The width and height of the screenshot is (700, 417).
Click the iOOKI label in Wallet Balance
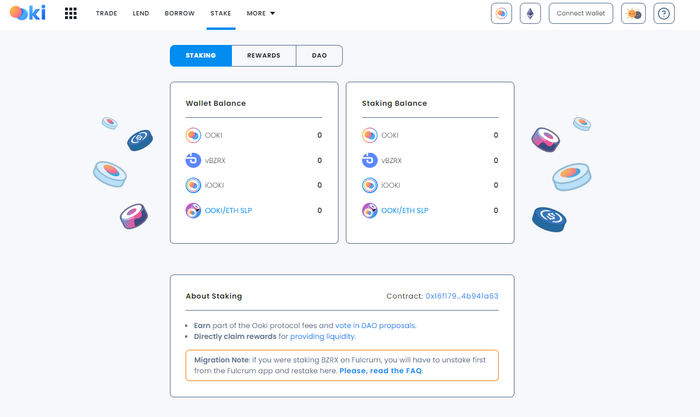pos(214,185)
